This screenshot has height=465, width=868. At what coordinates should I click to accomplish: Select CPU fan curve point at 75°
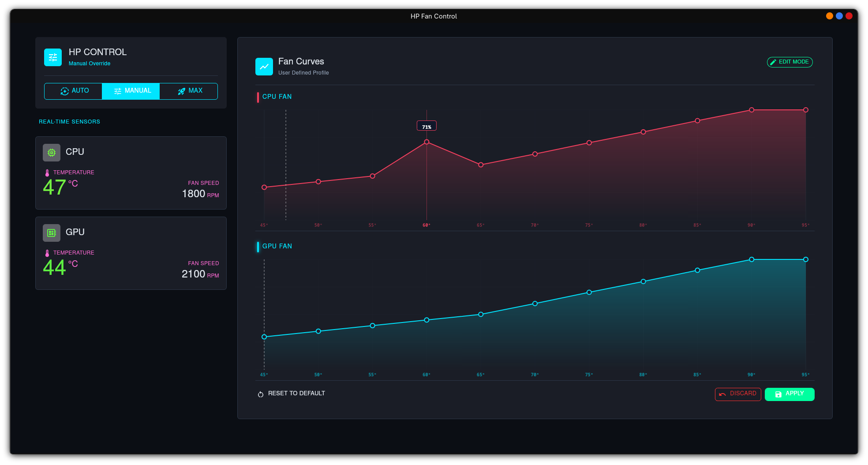click(x=589, y=143)
